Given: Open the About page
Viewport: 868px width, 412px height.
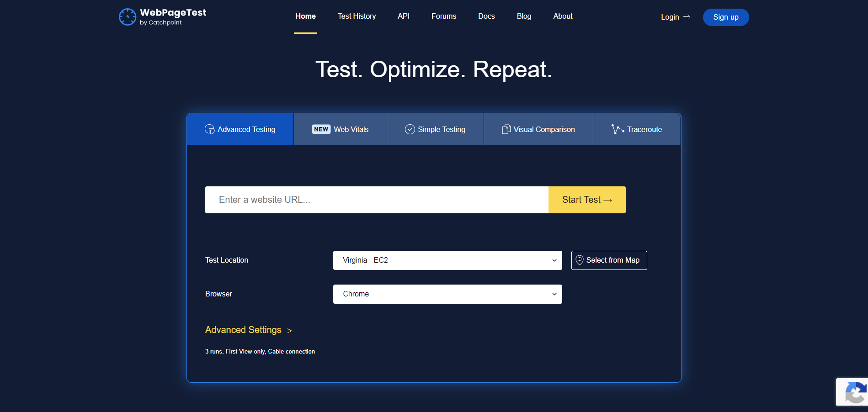Looking at the screenshot, I should [x=563, y=16].
